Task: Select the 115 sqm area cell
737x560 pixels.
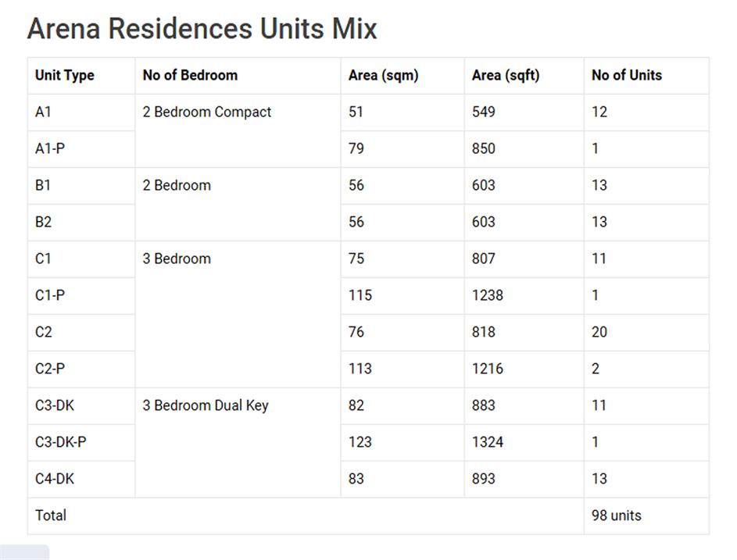Action: (360, 295)
